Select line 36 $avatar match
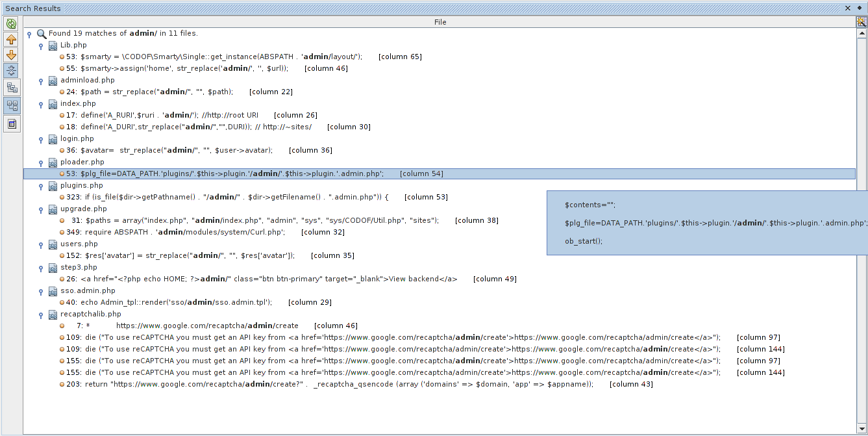The height and width of the screenshot is (436, 868). pyautogui.click(x=196, y=151)
